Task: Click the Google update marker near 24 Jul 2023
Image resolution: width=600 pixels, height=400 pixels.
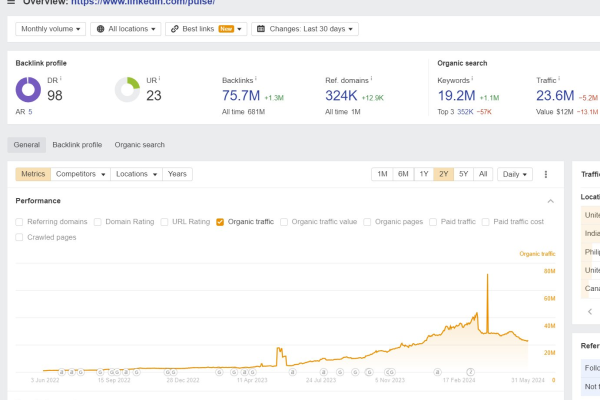Action: 324,372
